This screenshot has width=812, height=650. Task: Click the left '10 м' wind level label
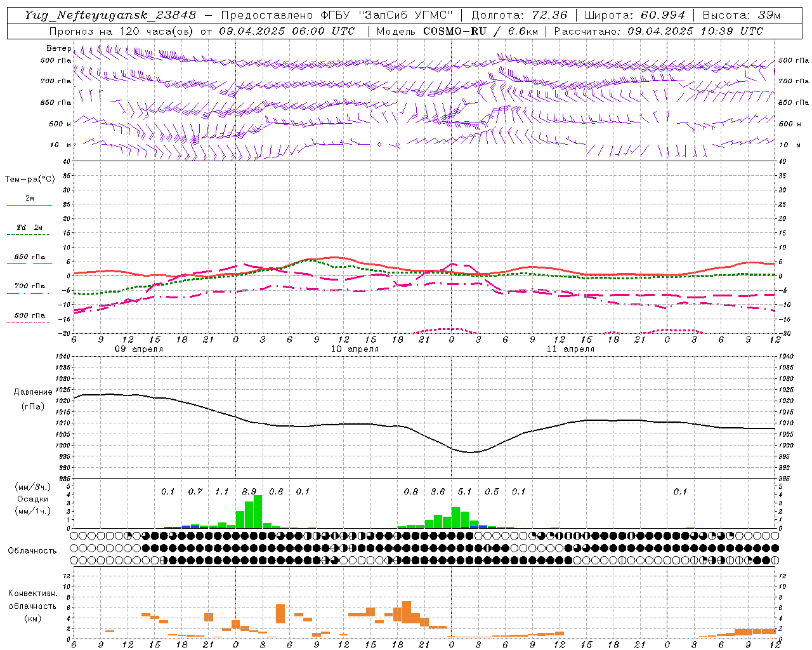click(60, 145)
